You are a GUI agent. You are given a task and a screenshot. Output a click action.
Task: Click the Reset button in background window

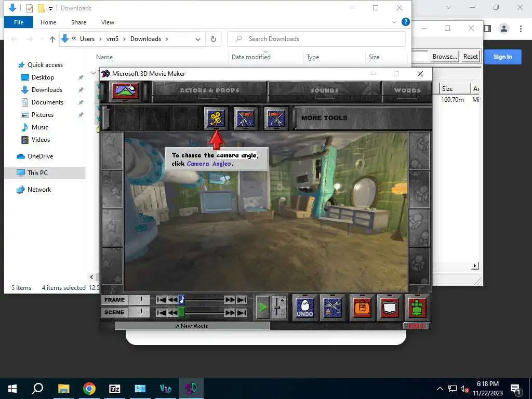[470, 57]
